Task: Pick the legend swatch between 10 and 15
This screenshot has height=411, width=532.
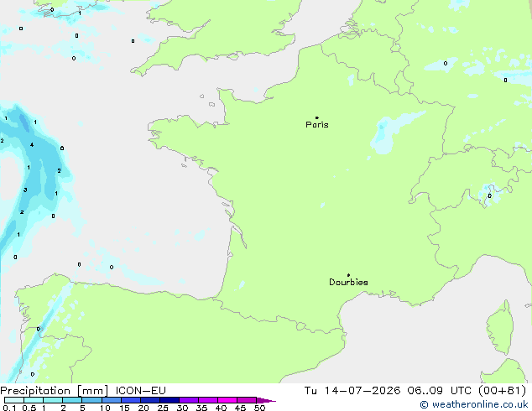Action: (x=112, y=400)
